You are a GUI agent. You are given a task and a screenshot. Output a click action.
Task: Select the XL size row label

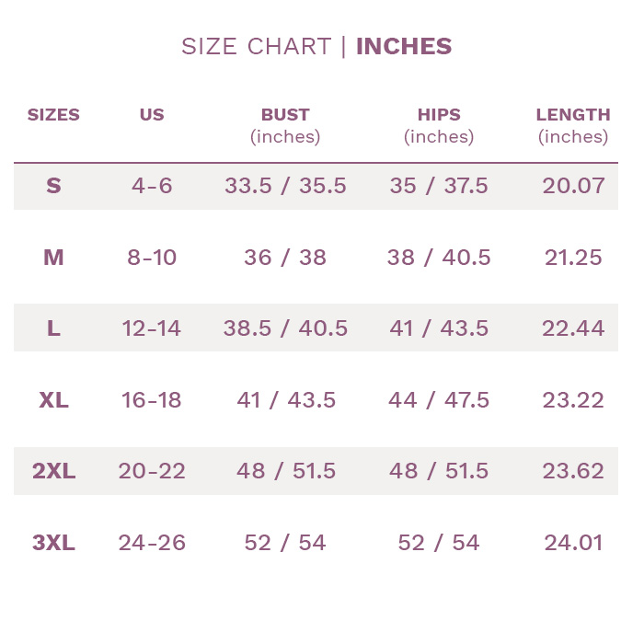tap(53, 399)
